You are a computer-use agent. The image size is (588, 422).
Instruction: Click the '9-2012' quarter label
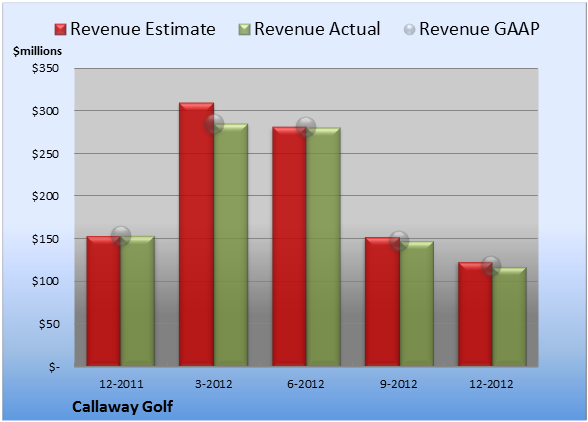click(399, 384)
